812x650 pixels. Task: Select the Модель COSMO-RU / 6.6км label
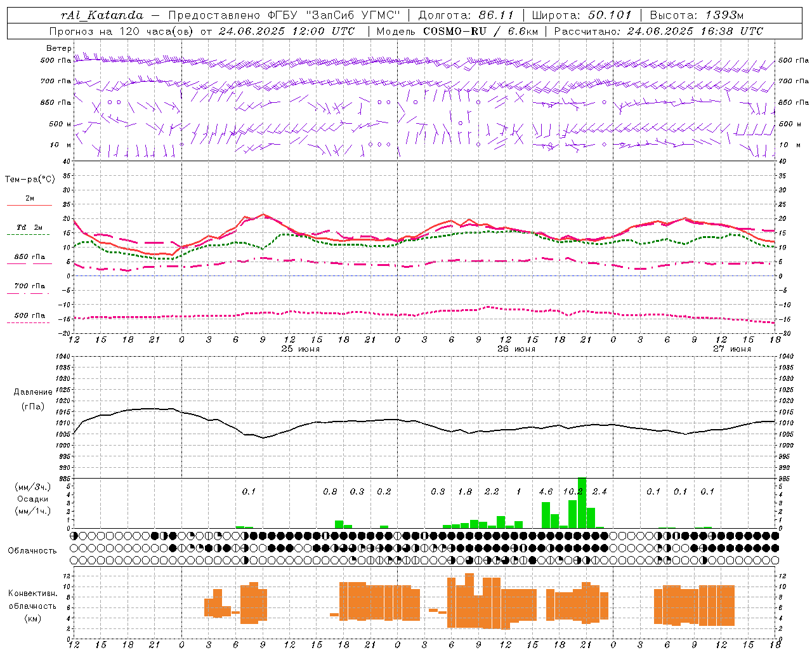pyautogui.click(x=457, y=31)
